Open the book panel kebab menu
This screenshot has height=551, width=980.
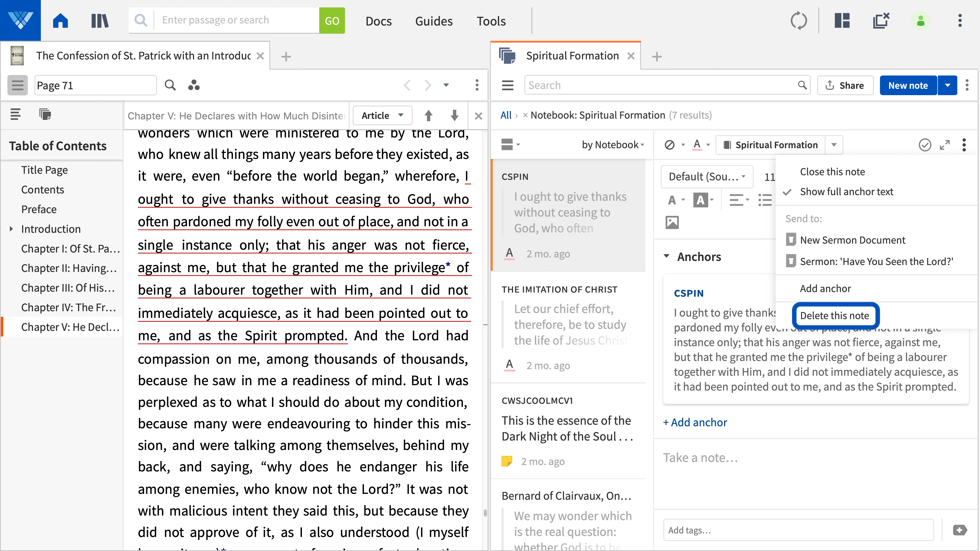pyautogui.click(x=477, y=85)
